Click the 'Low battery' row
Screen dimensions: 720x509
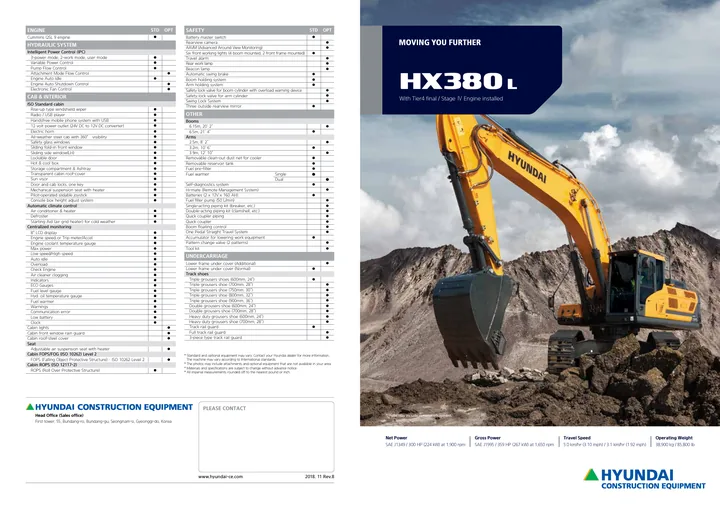[x=101, y=317]
